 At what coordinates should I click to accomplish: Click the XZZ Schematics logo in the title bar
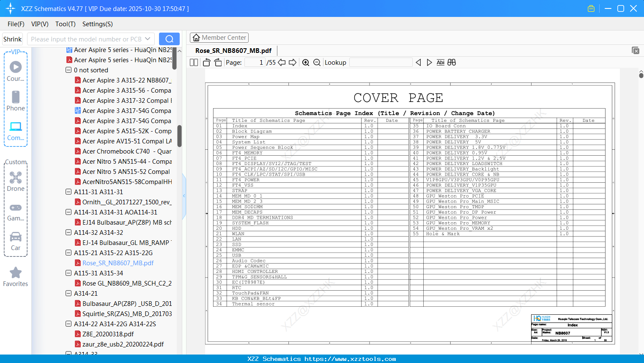click(10, 8)
